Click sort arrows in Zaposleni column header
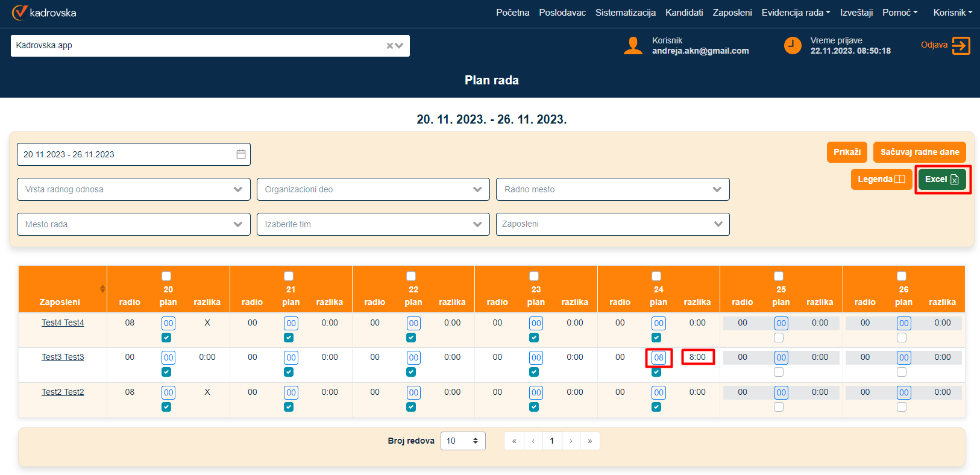 pos(102,289)
